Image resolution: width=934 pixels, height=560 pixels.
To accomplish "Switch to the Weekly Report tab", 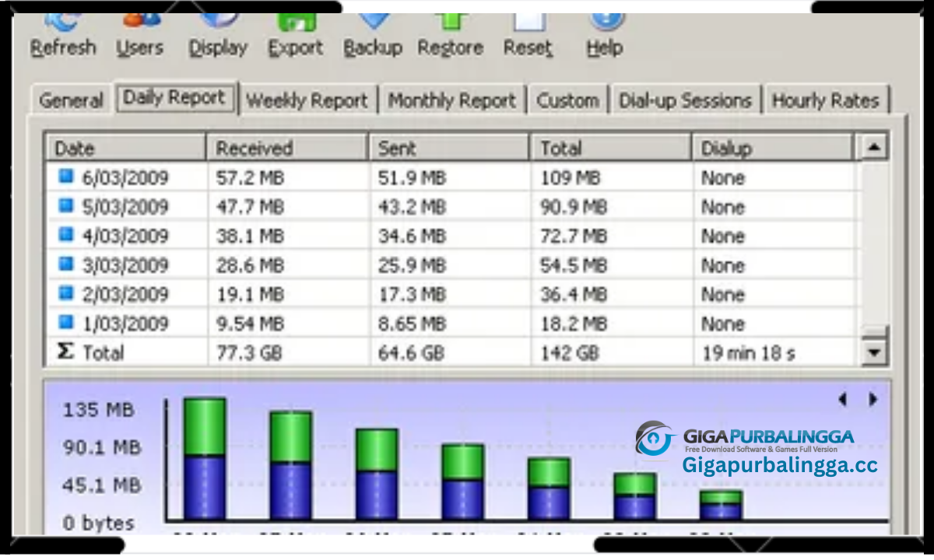I will [x=307, y=100].
